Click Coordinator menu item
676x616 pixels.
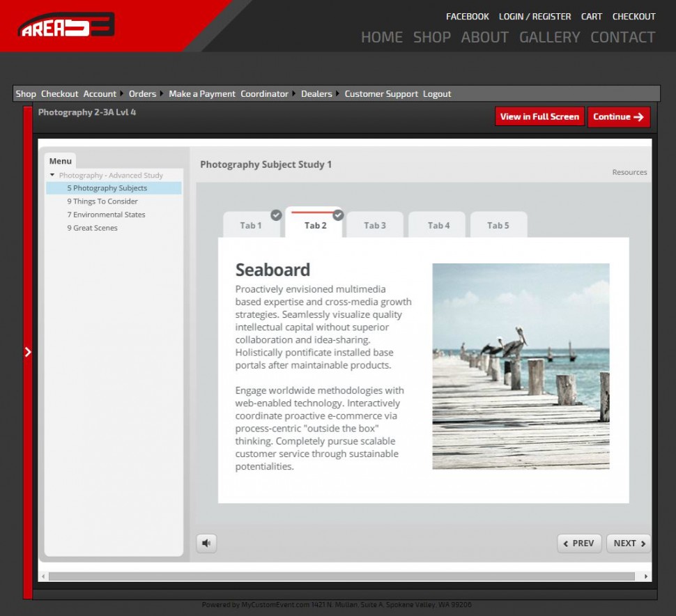pyautogui.click(x=264, y=93)
